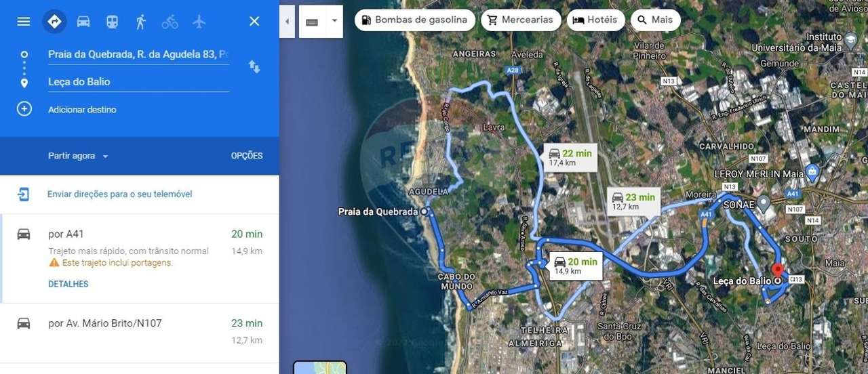Select driving car travel mode
The height and width of the screenshot is (374, 868).
[x=83, y=22]
